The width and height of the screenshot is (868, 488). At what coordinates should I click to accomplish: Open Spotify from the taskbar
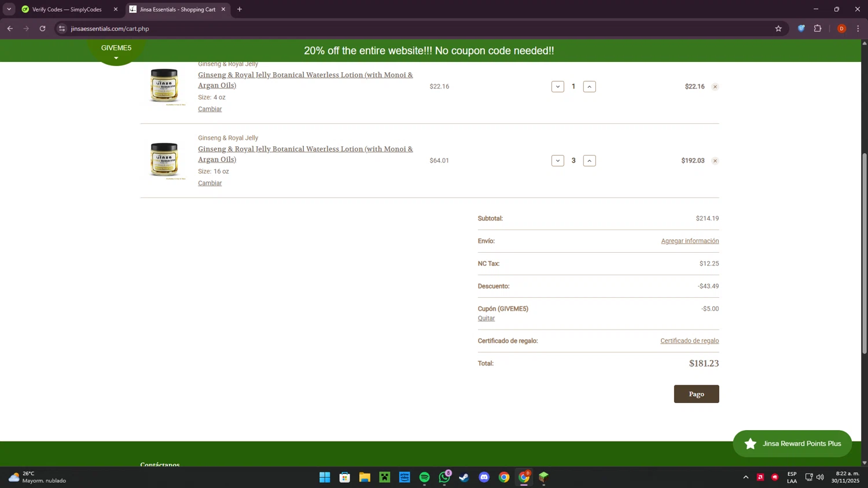[x=425, y=477]
